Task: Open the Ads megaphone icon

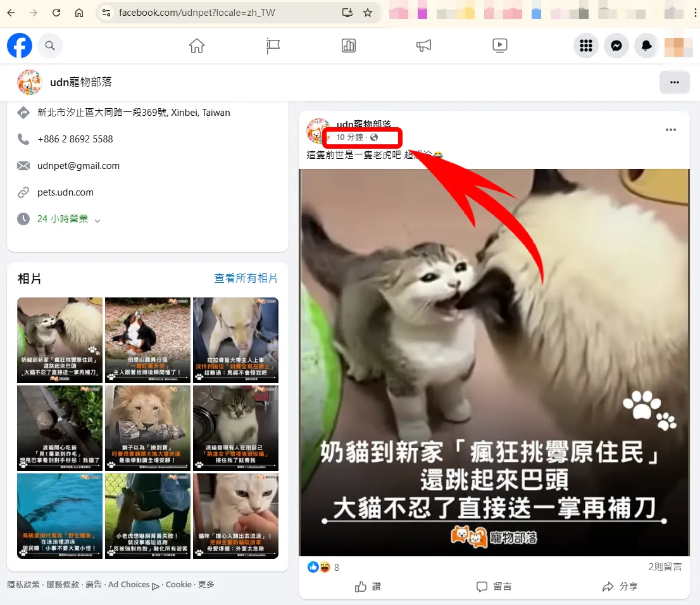Action: [x=423, y=45]
